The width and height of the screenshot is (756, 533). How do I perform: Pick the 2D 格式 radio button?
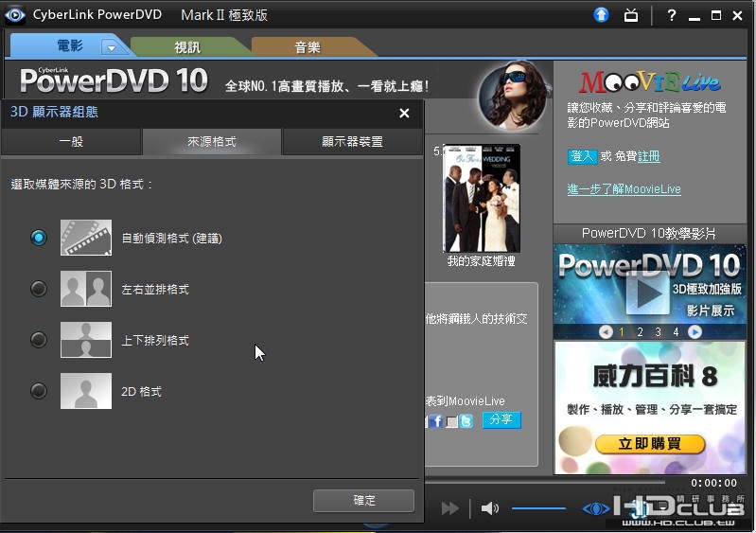tap(39, 391)
